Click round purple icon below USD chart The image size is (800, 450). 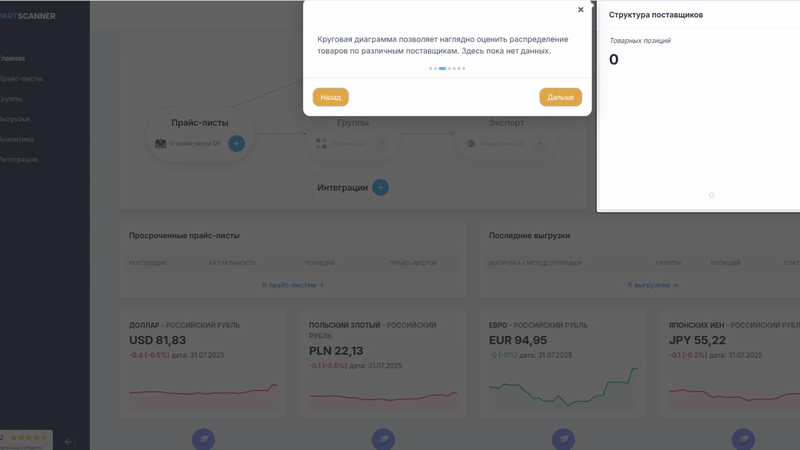coord(203,439)
